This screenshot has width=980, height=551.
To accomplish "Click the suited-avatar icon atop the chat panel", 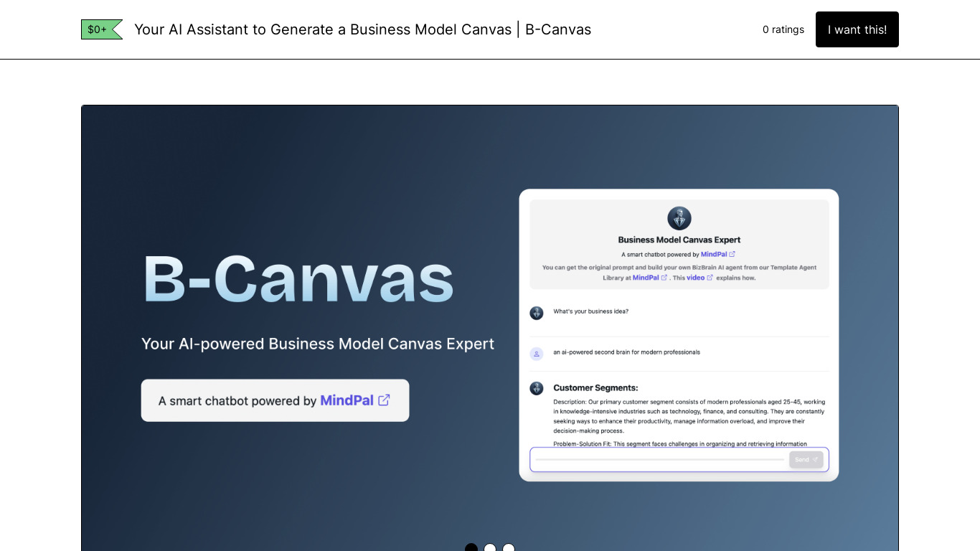I will pos(679,218).
